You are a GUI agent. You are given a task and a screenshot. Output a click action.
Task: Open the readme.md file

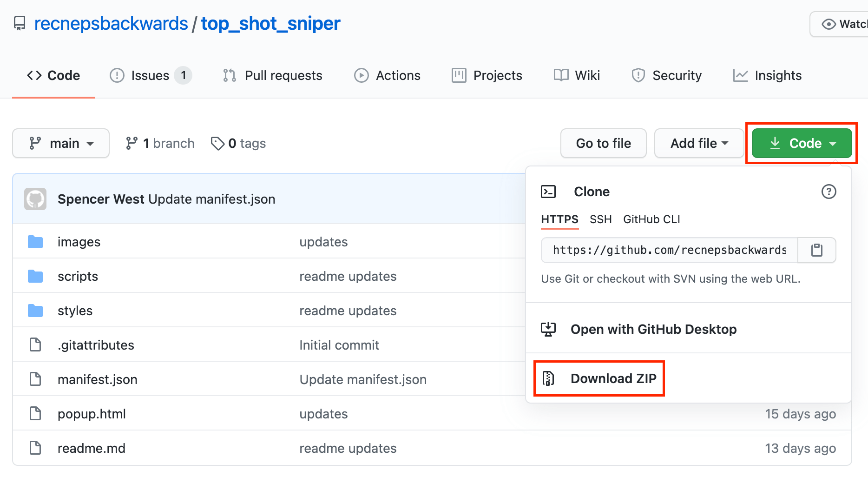pos(92,448)
